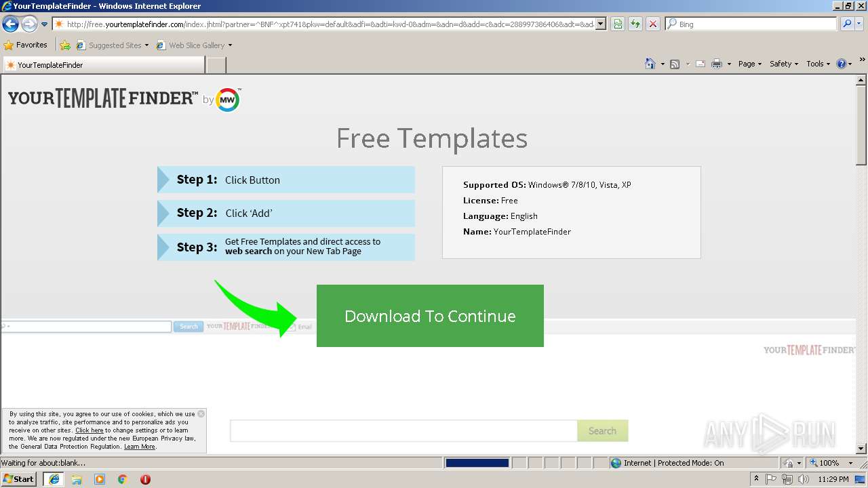Viewport: 868px width, 488px height.
Task: Click the Print icon
Action: pos(717,64)
